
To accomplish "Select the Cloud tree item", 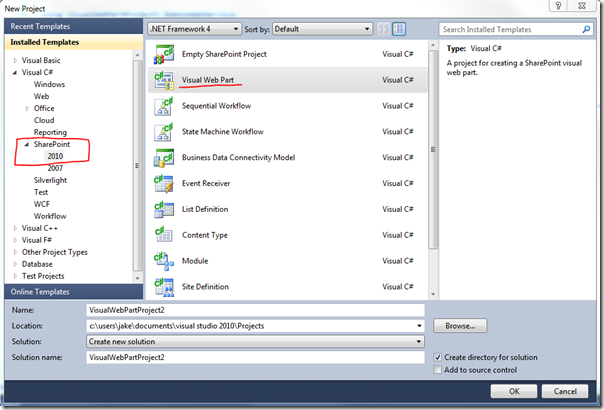I will [44, 120].
